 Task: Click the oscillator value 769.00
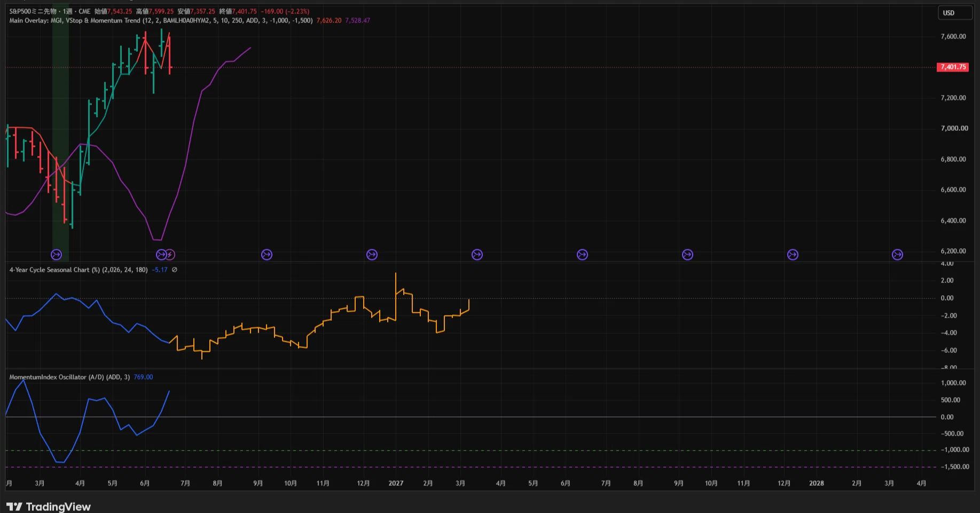click(x=143, y=377)
